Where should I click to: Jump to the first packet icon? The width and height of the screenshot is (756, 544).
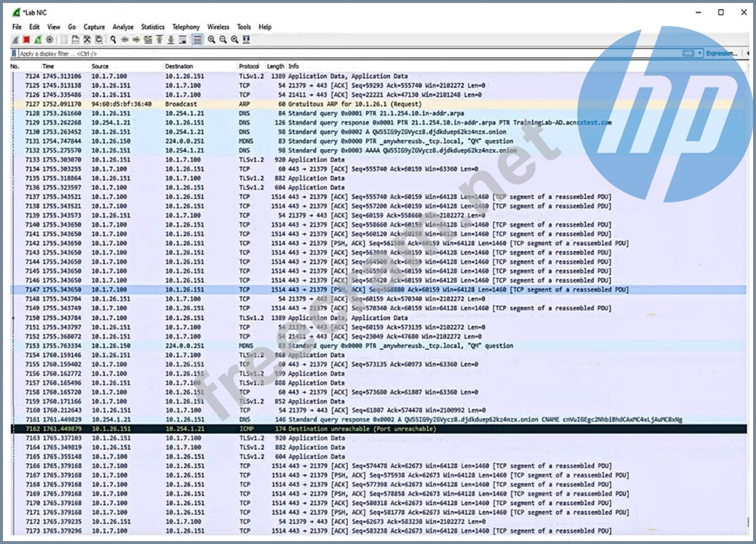pos(160,40)
